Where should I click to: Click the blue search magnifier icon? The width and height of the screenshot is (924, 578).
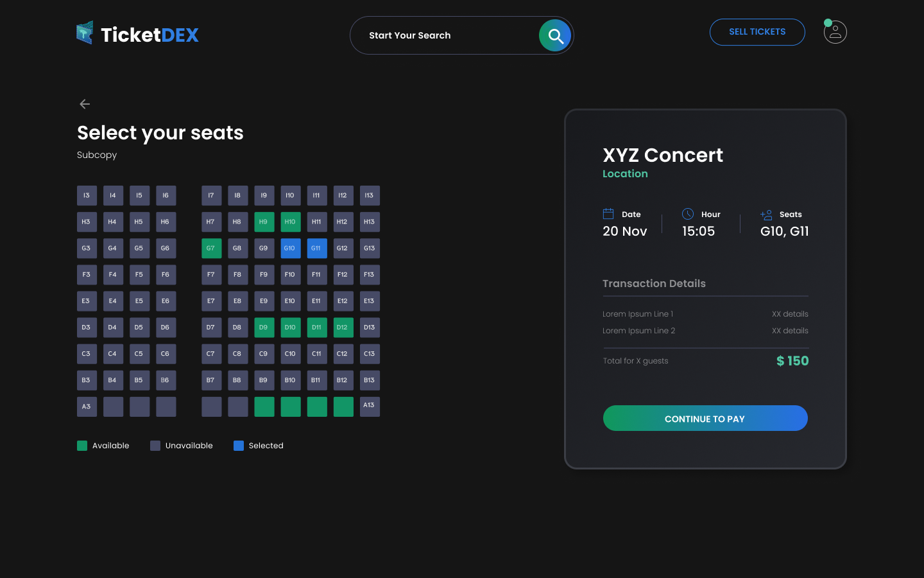pyautogui.click(x=554, y=35)
